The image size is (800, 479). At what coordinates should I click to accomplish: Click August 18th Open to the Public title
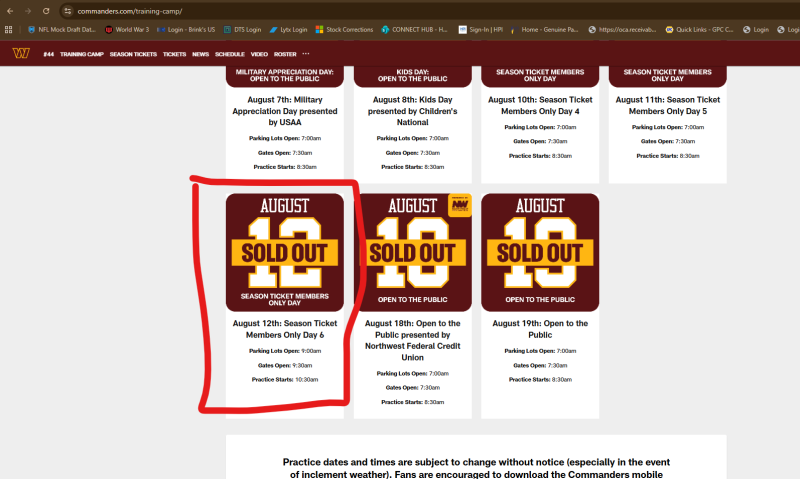[x=412, y=340]
